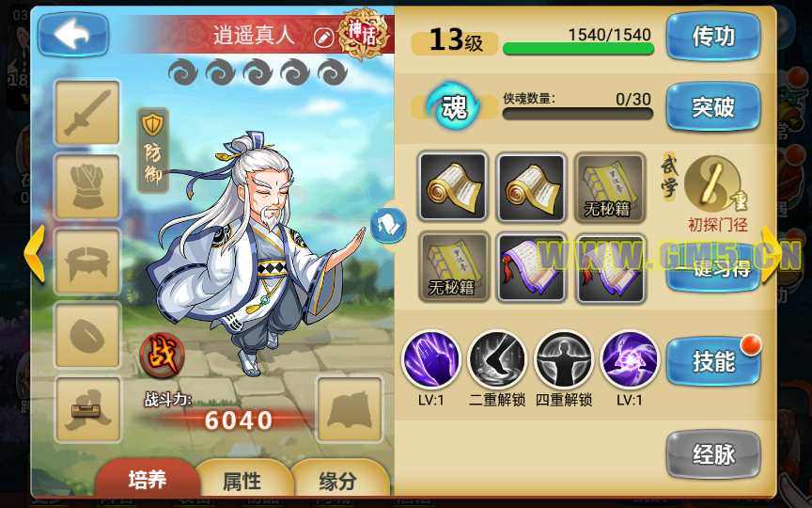Toggle the 防御 defense stance badge

tap(153, 150)
